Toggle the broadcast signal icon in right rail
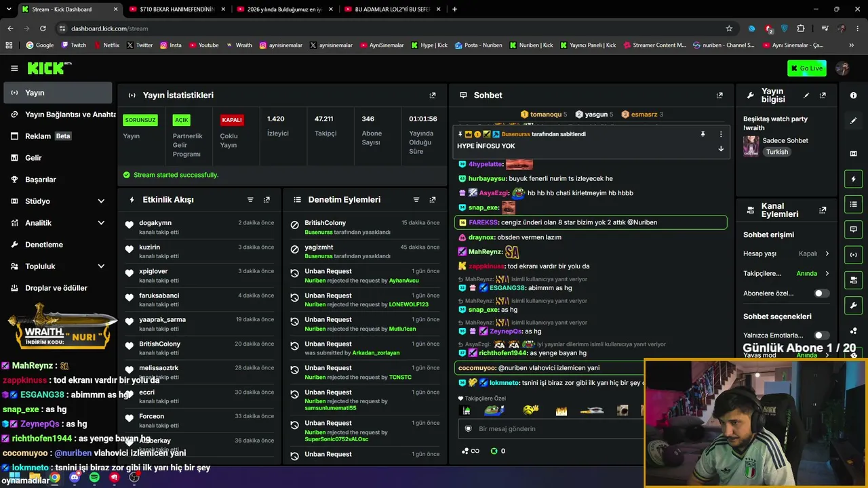Image resolution: width=868 pixels, height=488 pixels. point(854,254)
